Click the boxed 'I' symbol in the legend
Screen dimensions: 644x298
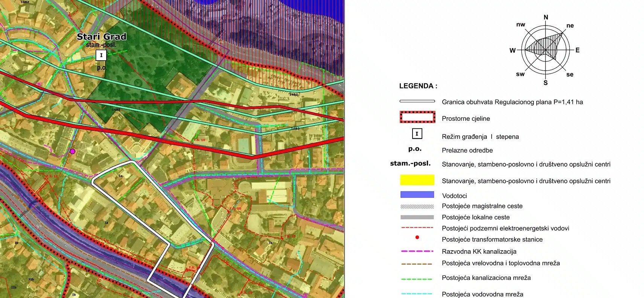coord(417,134)
